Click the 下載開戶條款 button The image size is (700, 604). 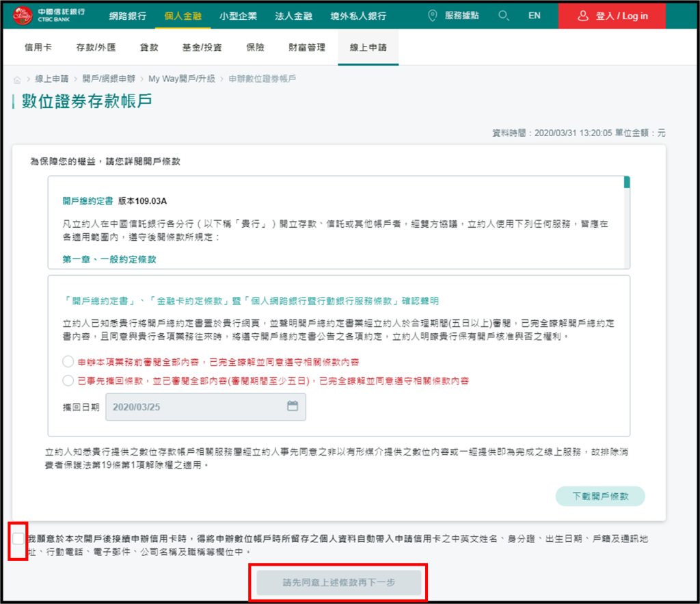600,495
